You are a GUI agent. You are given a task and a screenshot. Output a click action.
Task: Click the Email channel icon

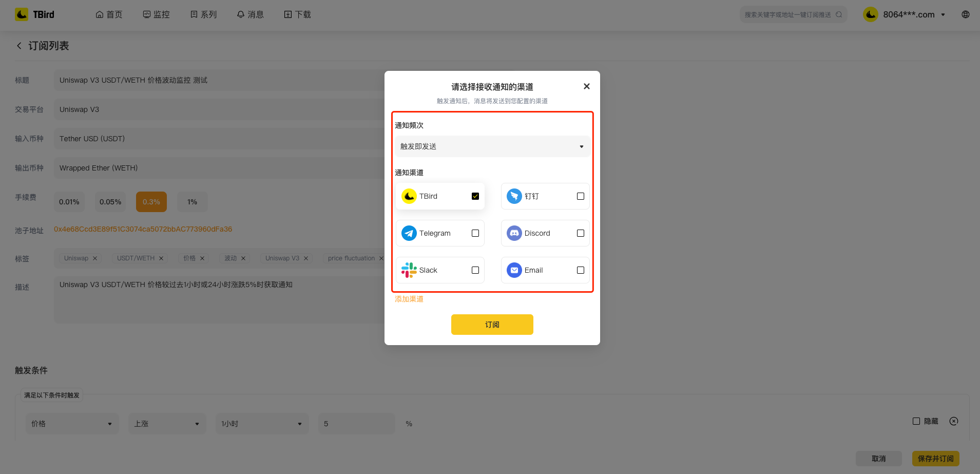(x=514, y=270)
